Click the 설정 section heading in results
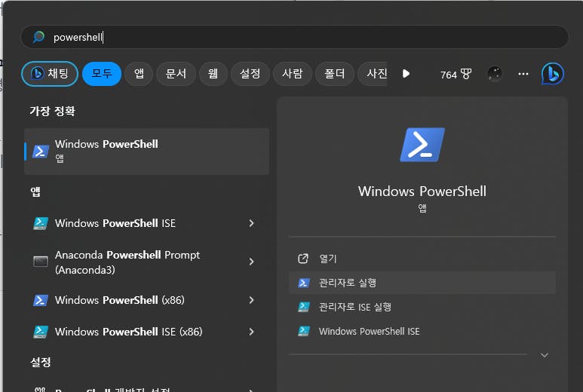 click(41, 362)
